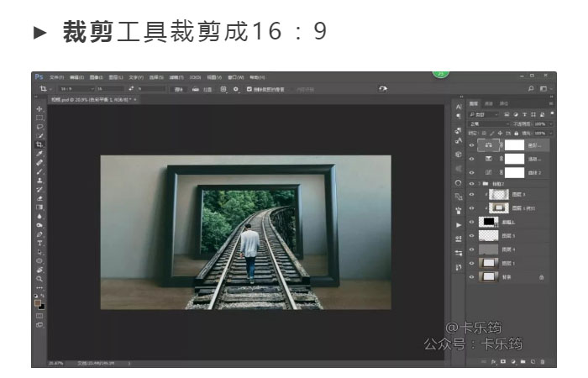Hide the second adjustment layer with white mask

[x=472, y=159]
